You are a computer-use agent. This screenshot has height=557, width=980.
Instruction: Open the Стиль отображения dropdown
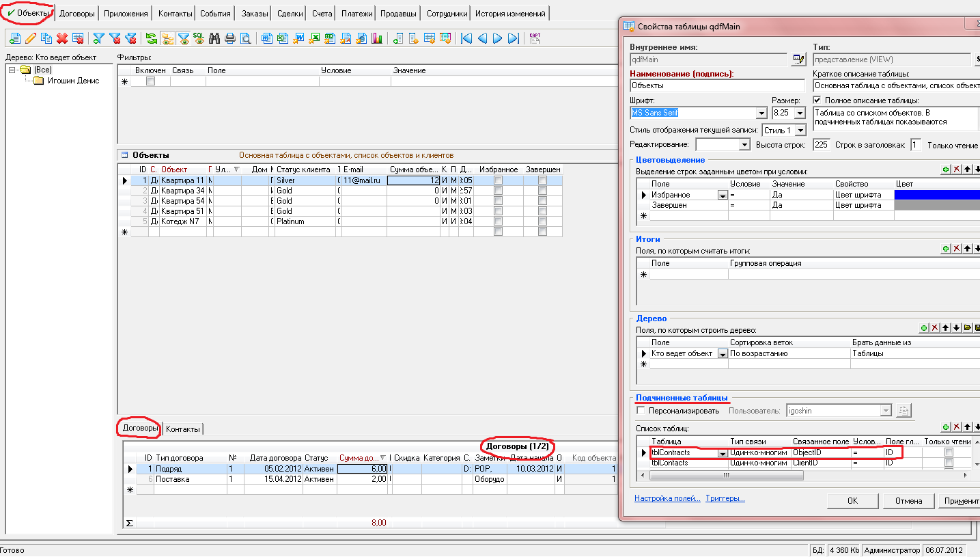pyautogui.click(x=801, y=130)
